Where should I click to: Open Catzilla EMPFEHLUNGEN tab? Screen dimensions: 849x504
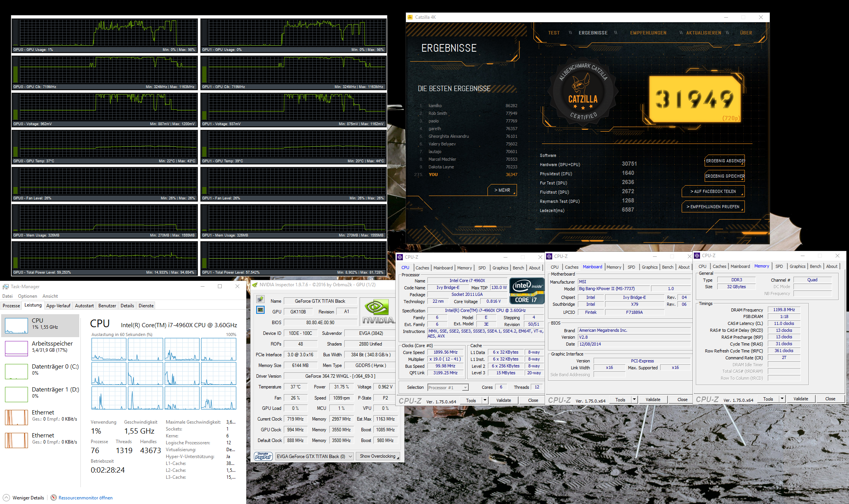coord(648,33)
